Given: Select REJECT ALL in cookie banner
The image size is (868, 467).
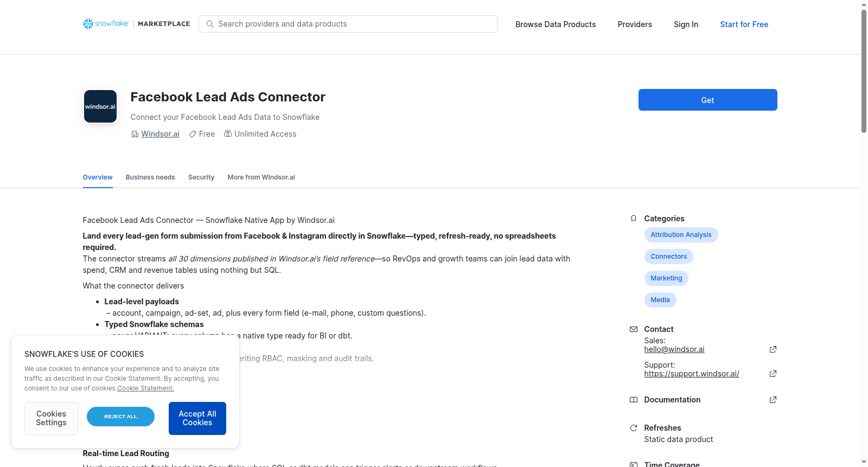Looking at the screenshot, I should [x=120, y=417].
